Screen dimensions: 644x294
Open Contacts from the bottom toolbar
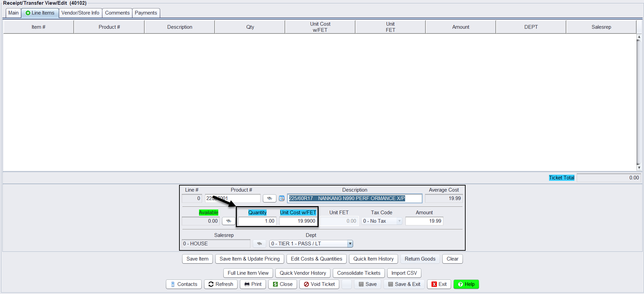(x=184, y=284)
